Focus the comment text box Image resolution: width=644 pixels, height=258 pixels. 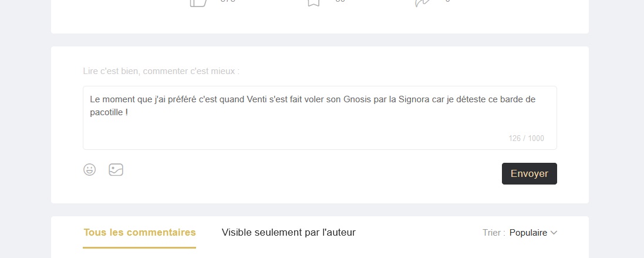point(320,118)
